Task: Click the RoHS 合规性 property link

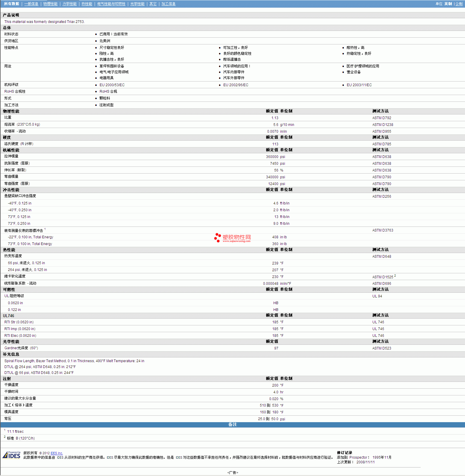Action: click(15, 91)
